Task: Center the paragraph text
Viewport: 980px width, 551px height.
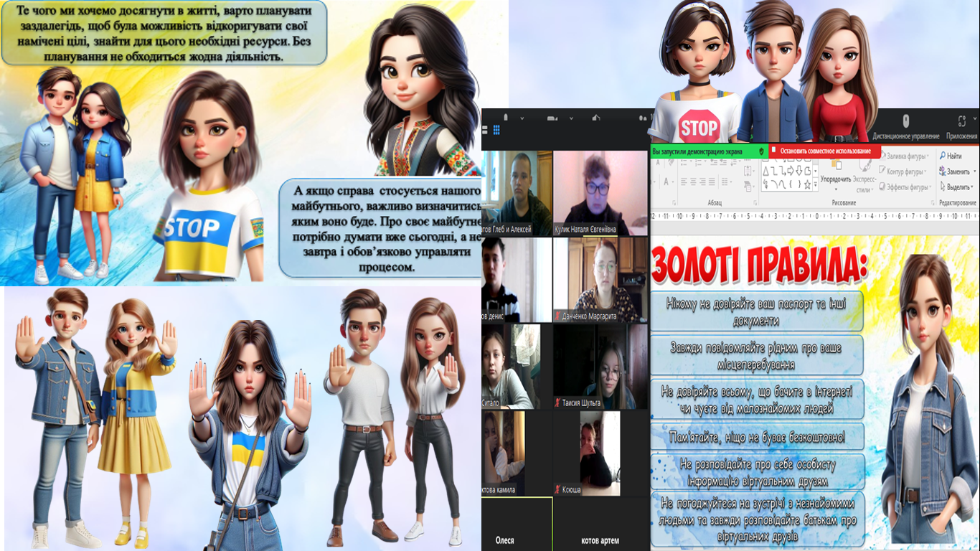Action: pos(692,182)
